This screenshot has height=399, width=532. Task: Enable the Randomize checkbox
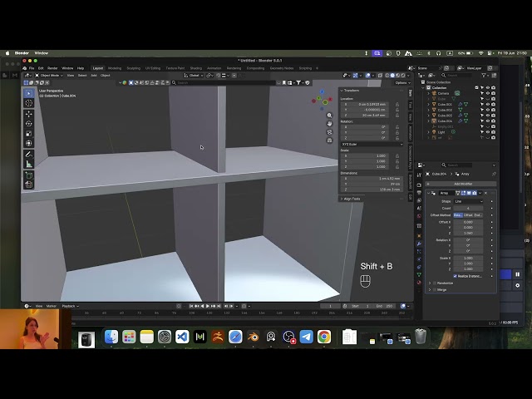pos(435,283)
